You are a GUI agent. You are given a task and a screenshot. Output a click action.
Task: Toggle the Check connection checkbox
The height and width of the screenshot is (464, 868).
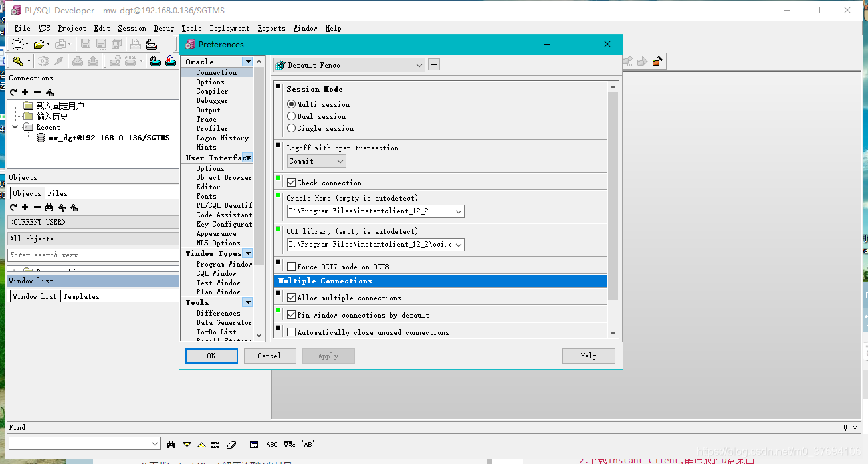point(291,183)
